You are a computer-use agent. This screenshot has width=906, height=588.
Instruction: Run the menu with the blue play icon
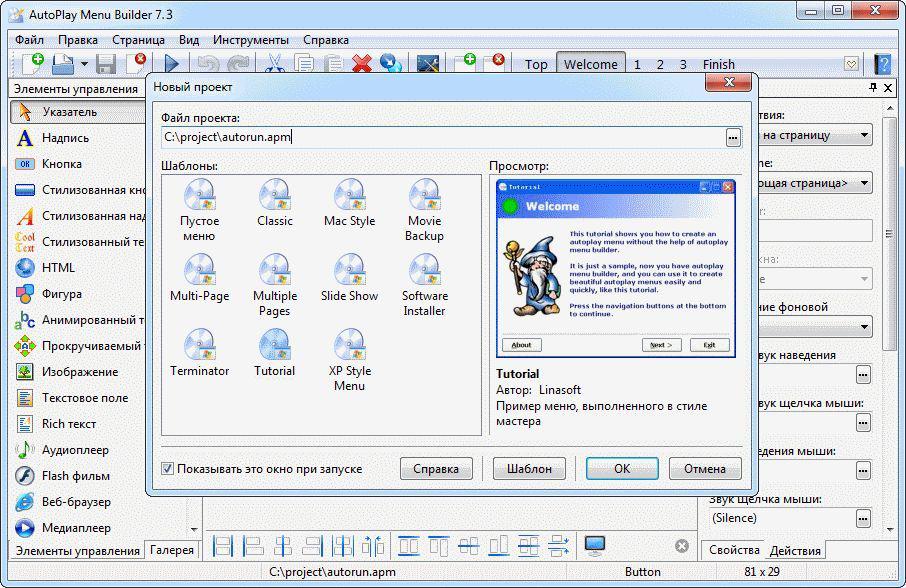(172, 64)
